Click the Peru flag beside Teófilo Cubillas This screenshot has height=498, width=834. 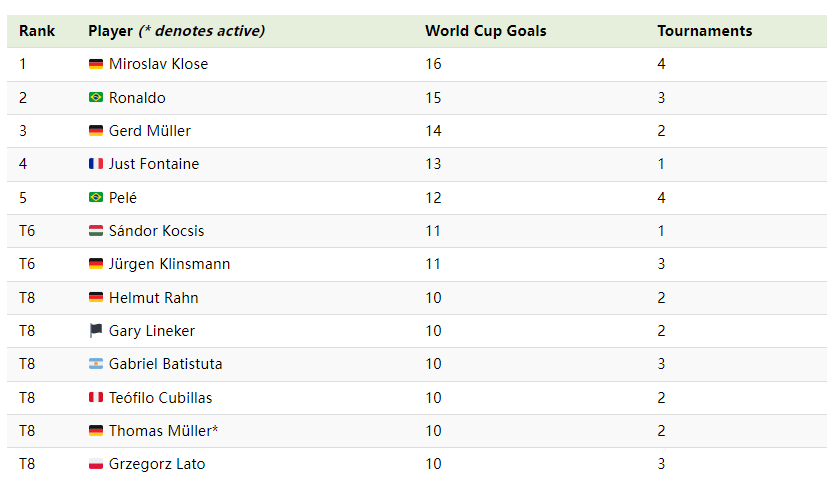click(x=96, y=397)
